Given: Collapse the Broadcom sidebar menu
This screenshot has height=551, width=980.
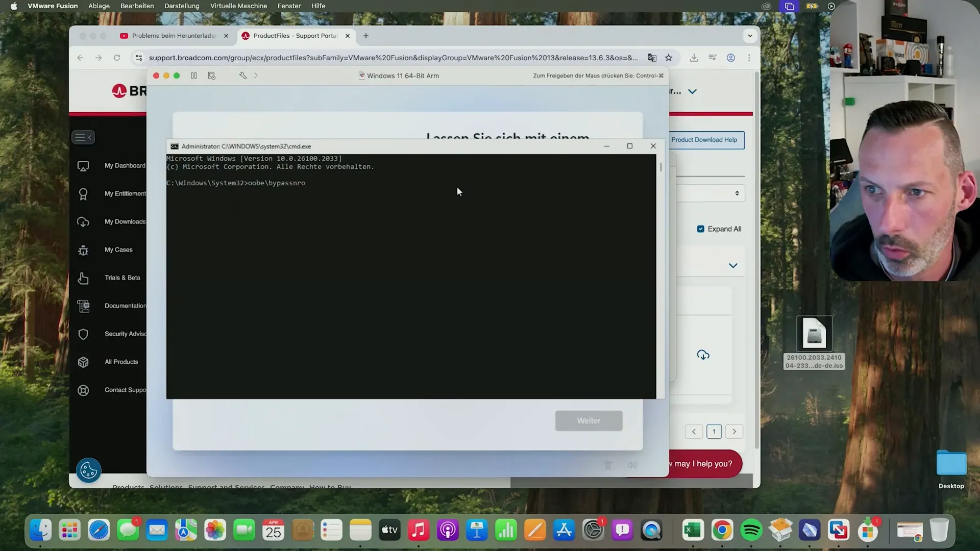Looking at the screenshot, I should pyautogui.click(x=83, y=137).
